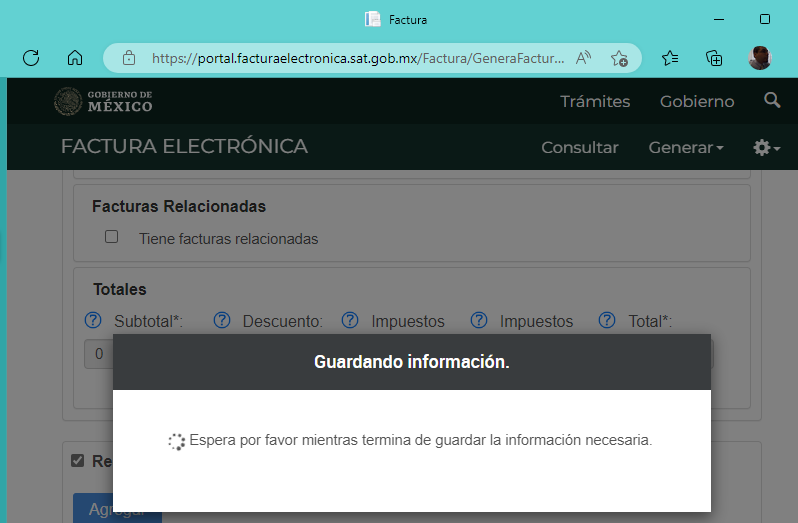Go to the browser home page
Screen dimensions: 798x523
click(75, 58)
